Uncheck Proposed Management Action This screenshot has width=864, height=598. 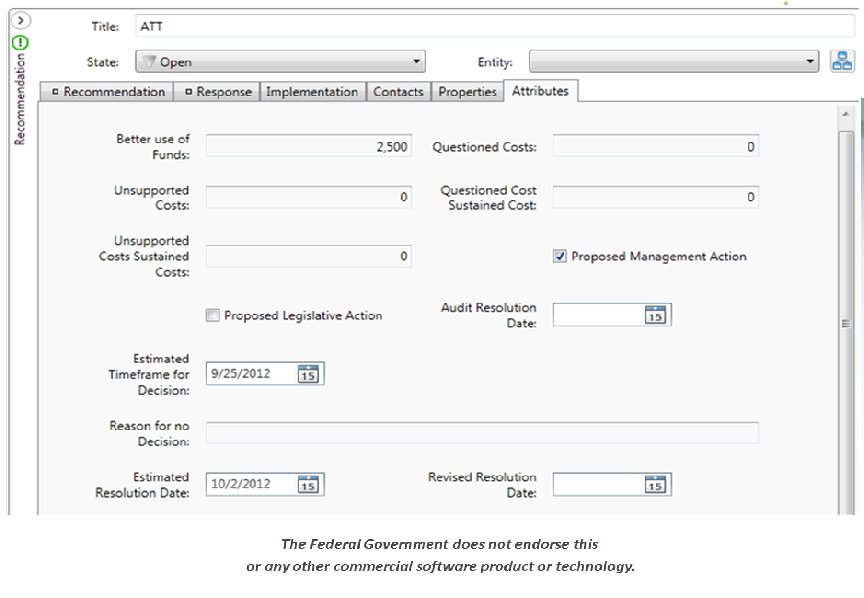(559, 256)
